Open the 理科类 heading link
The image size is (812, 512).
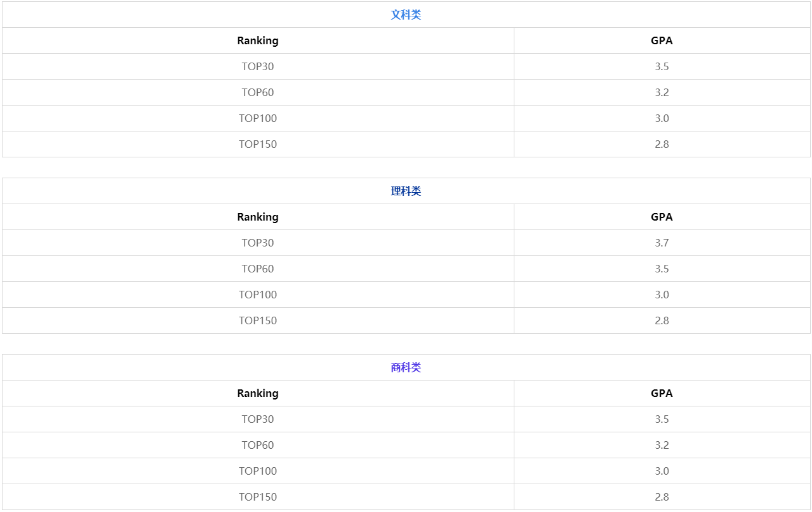[x=406, y=191]
